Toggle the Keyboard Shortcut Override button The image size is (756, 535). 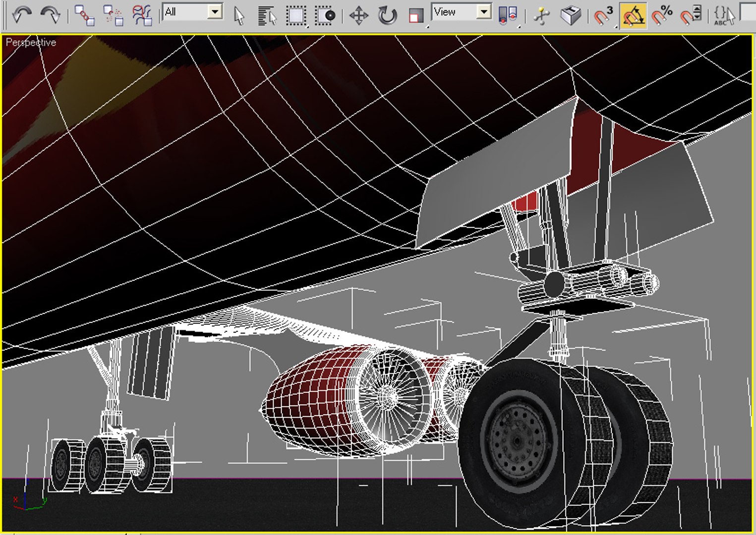click(571, 15)
